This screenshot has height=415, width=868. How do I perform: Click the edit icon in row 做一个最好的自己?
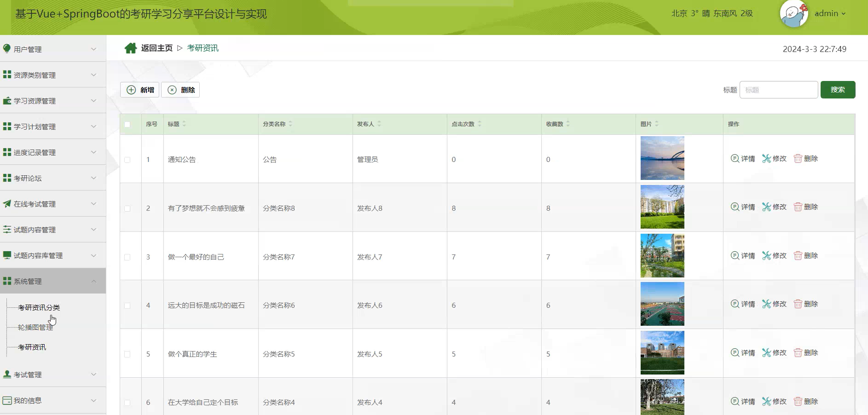766,255
